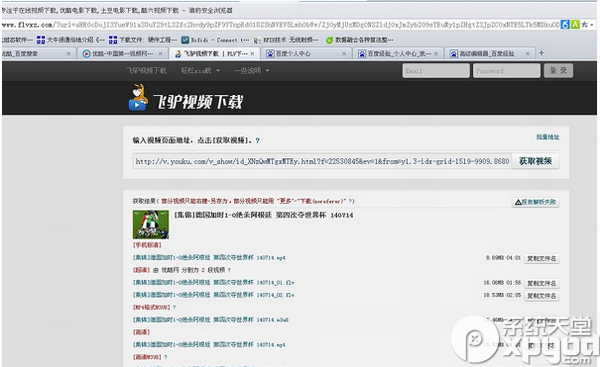Close the 百度个人中心 tab
Viewport: 600px width, 367px height.
tap(344, 54)
